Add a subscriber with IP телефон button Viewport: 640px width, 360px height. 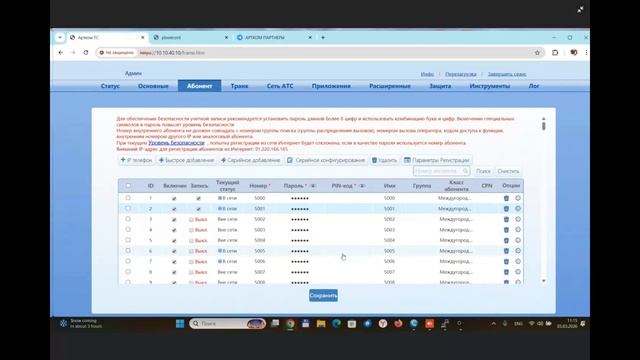coord(136,160)
